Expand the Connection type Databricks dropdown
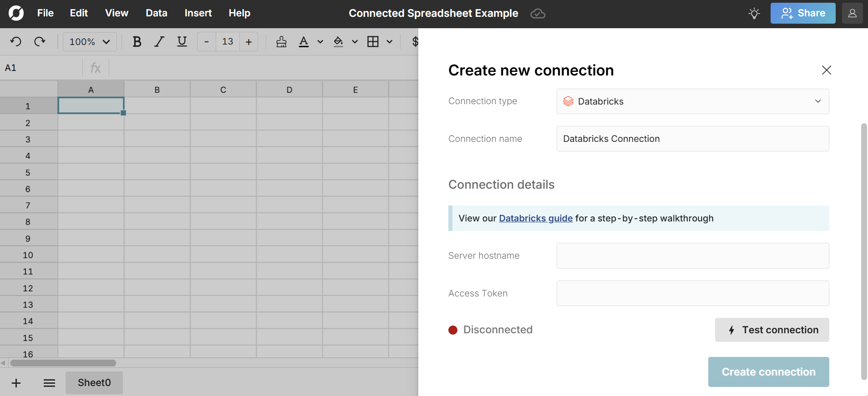Screen dimensions: 868x396 (692, 101)
